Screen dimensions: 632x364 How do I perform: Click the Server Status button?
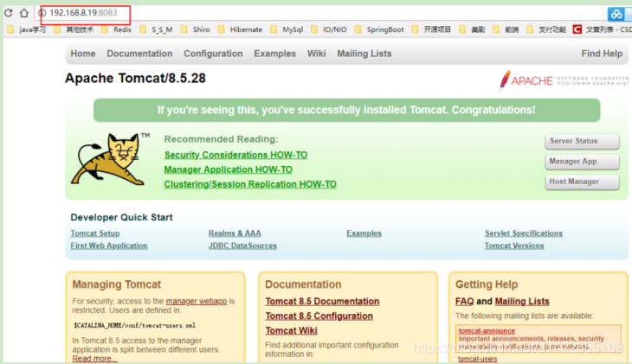[582, 141]
